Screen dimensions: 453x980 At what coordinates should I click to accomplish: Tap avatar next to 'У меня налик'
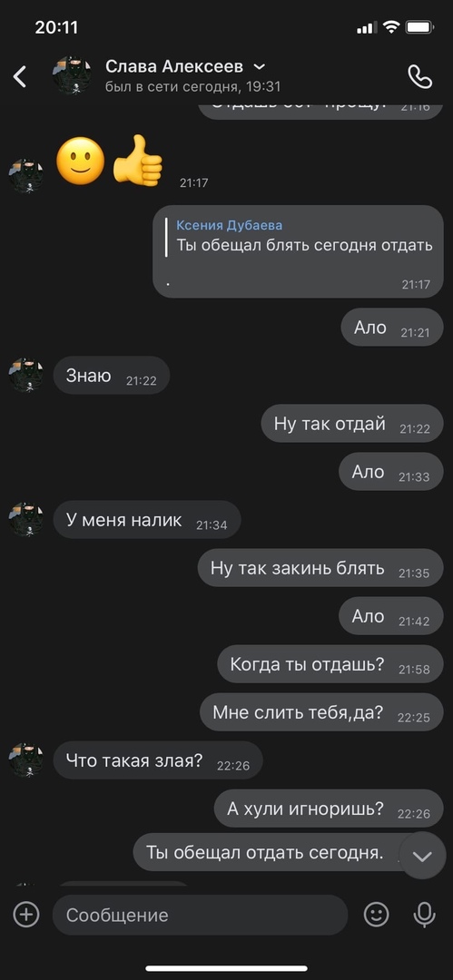point(26,520)
